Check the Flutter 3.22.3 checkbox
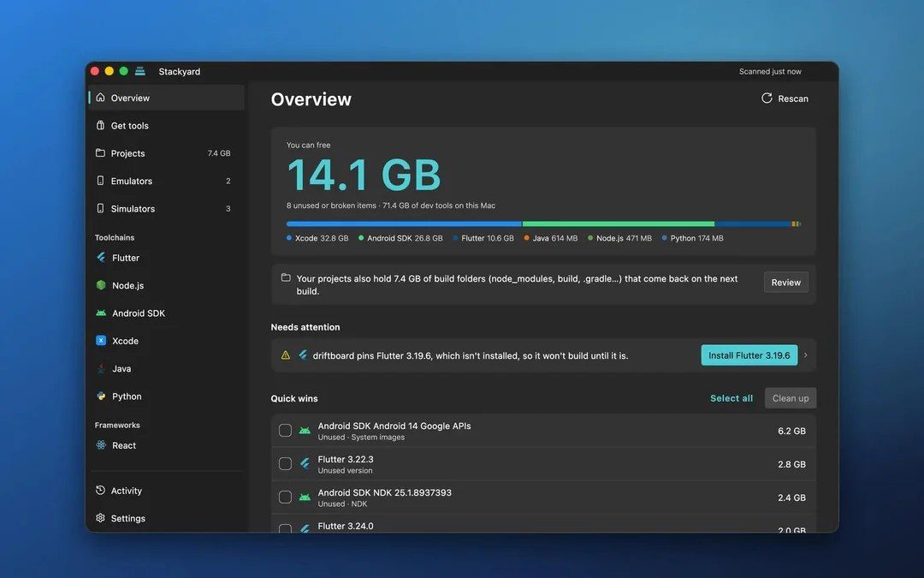This screenshot has width=924, height=578. (285, 463)
